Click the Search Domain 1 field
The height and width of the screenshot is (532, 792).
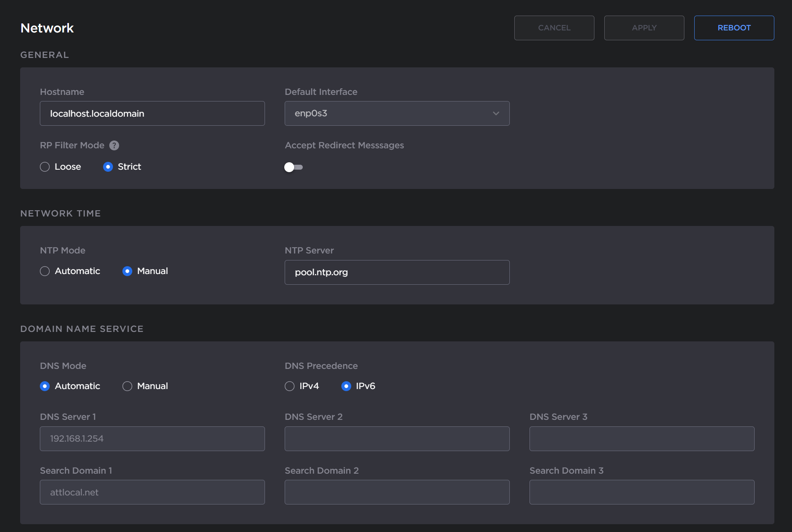pos(152,492)
